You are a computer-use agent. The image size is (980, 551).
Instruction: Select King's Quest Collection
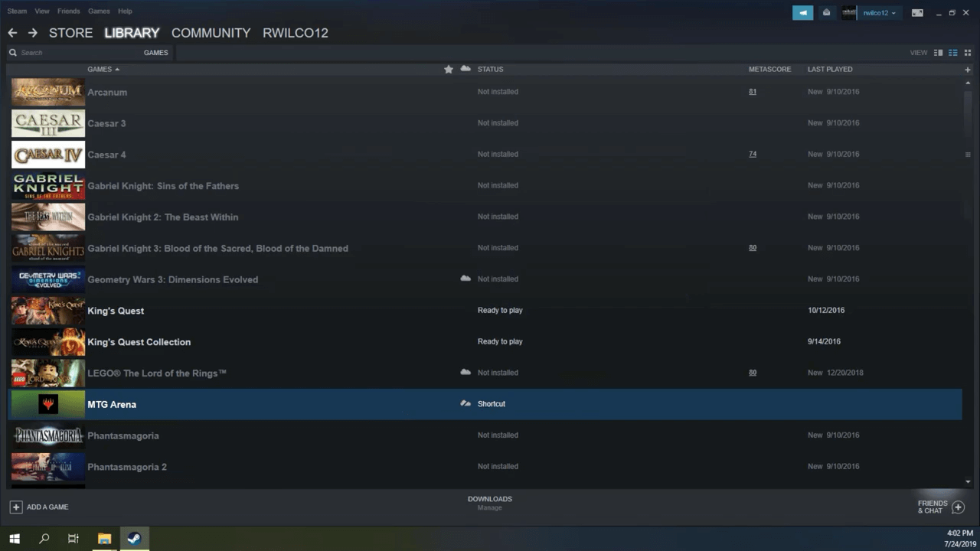(485, 341)
